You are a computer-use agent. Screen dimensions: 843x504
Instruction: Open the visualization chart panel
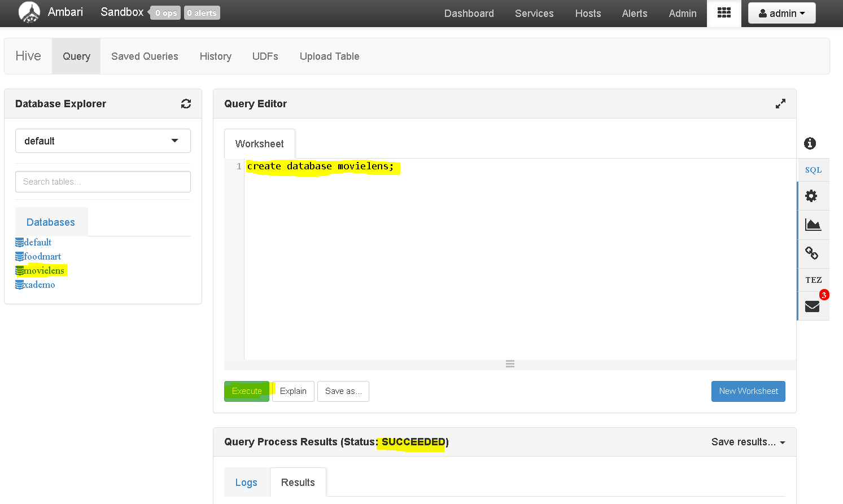[x=813, y=225]
